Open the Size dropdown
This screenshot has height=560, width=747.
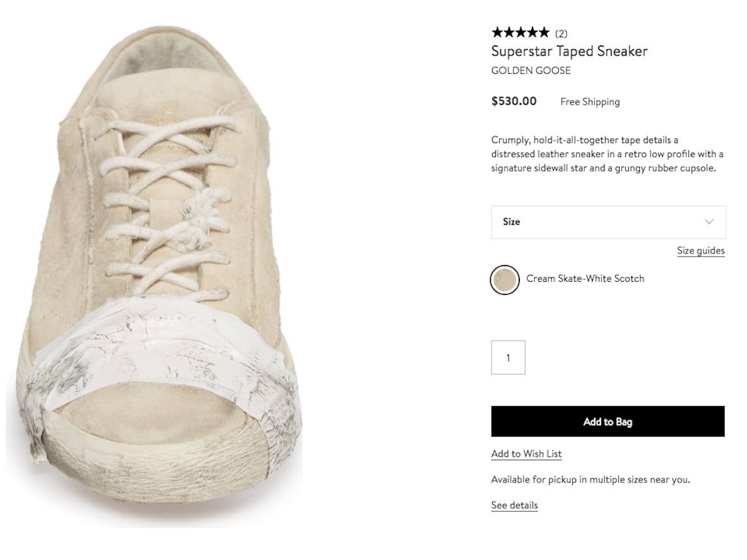(608, 222)
